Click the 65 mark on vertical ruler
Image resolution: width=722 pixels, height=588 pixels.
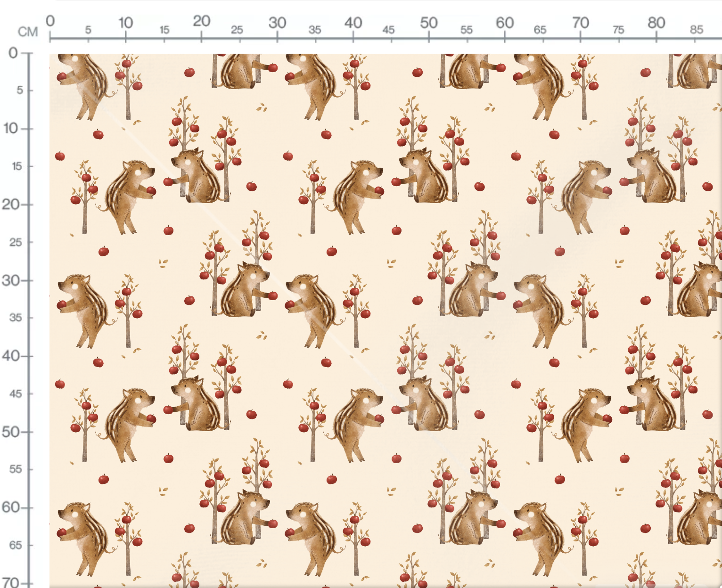16,545
